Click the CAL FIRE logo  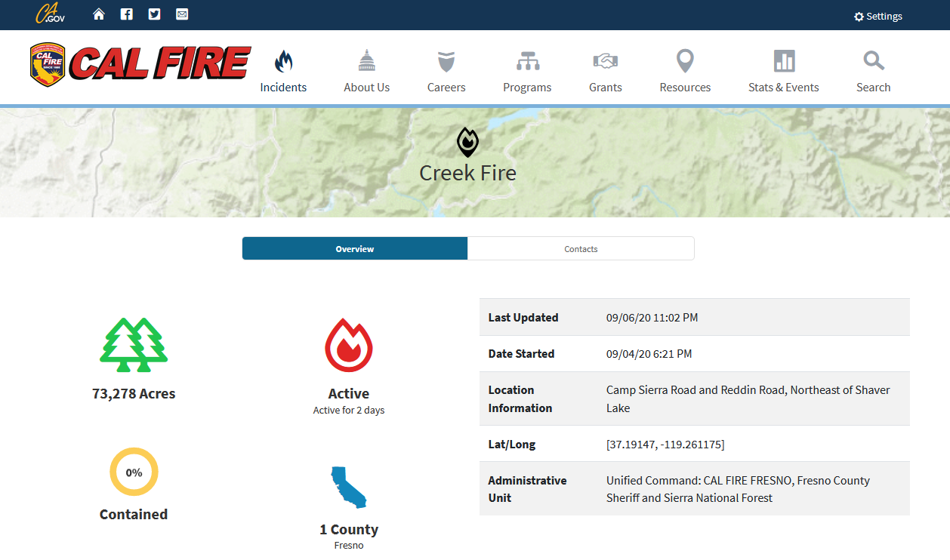click(x=140, y=64)
